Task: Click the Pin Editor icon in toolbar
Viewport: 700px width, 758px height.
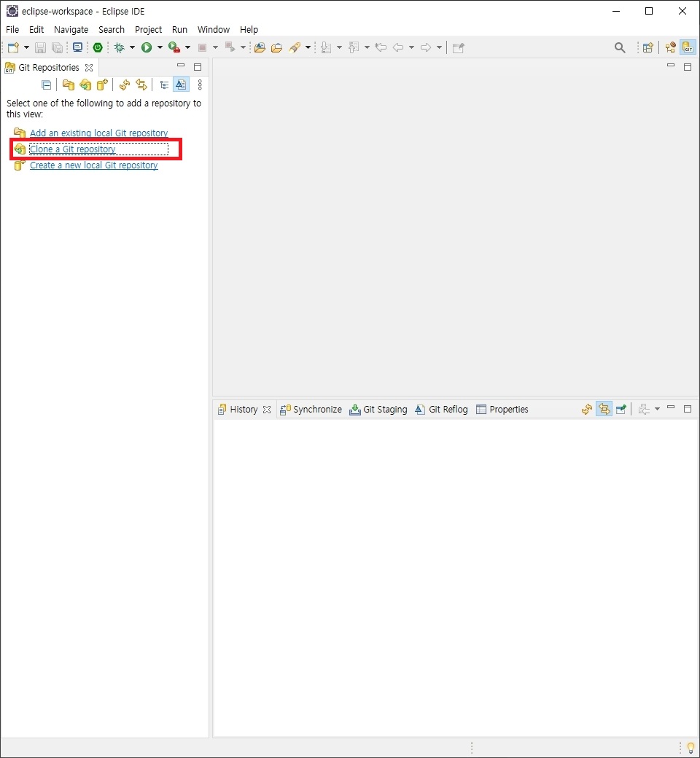Action: (458, 47)
